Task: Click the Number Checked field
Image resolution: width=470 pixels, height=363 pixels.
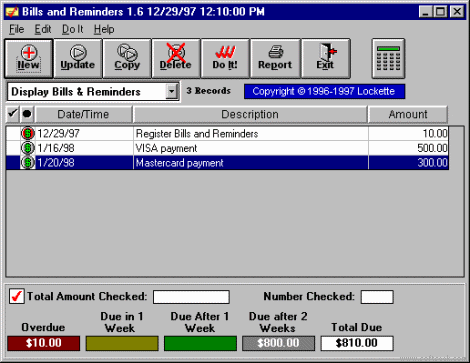Action: (377, 297)
